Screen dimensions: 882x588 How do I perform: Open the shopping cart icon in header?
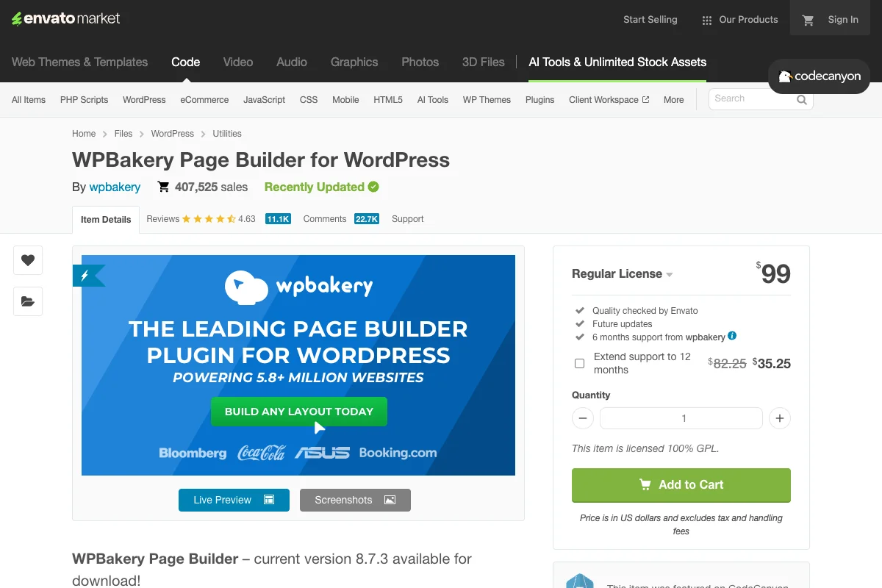click(x=808, y=20)
